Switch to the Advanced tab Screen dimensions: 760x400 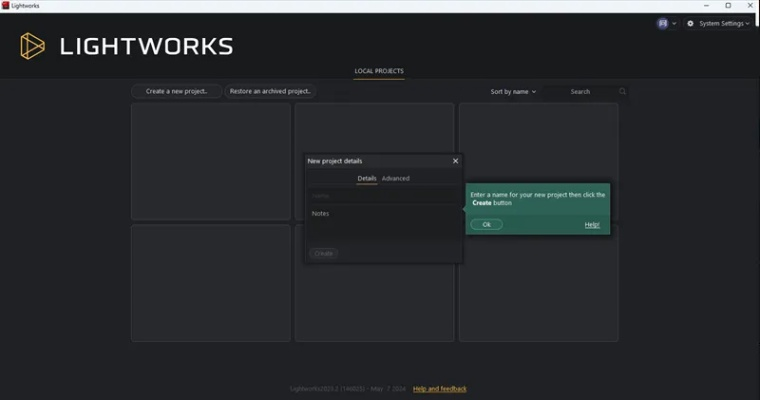[395, 179]
